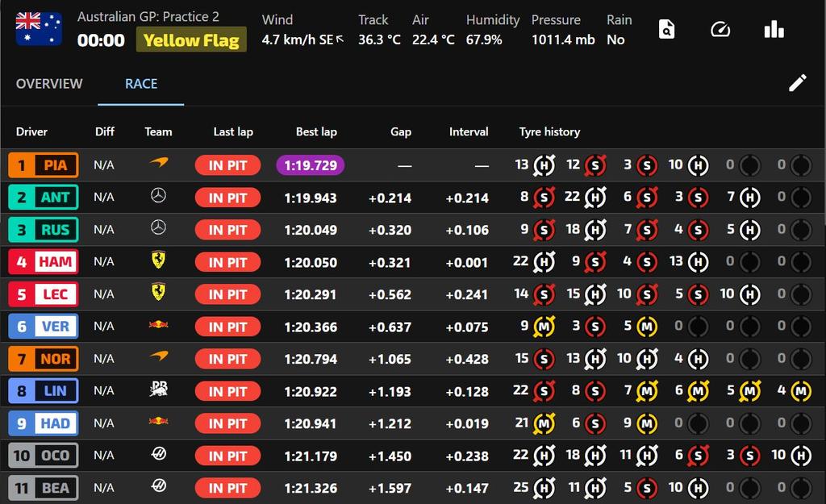This screenshot has width=826, height=504.
Task: Click Mercedes logo in RUS row
Action: (x=159, y=228)
